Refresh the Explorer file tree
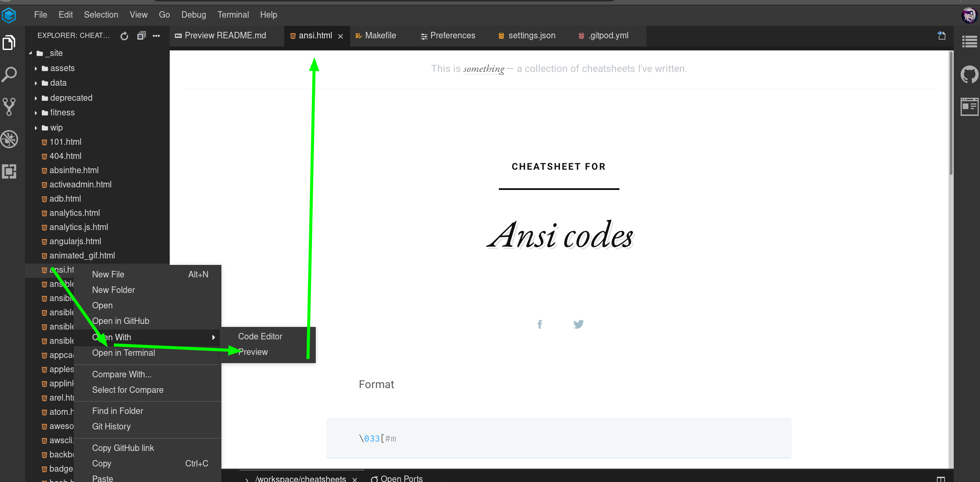The width and height of the screenshot is (980, 482). [x=124, y=36]
